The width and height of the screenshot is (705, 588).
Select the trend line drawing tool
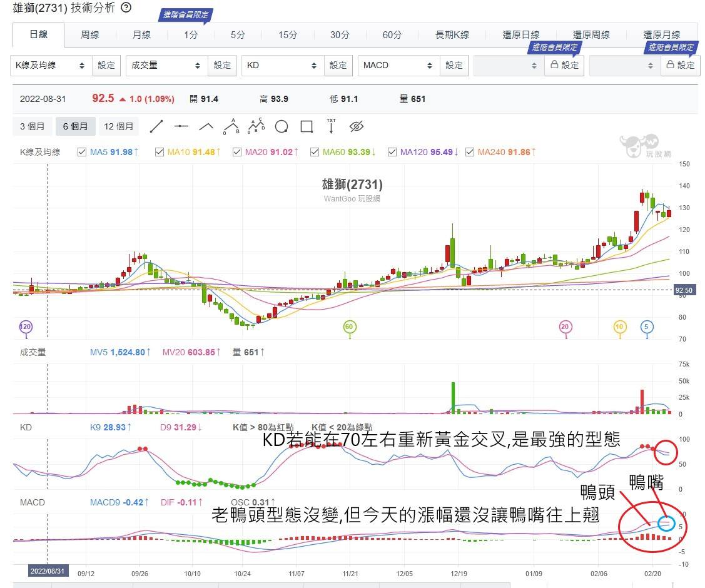(x=156, y=127)
